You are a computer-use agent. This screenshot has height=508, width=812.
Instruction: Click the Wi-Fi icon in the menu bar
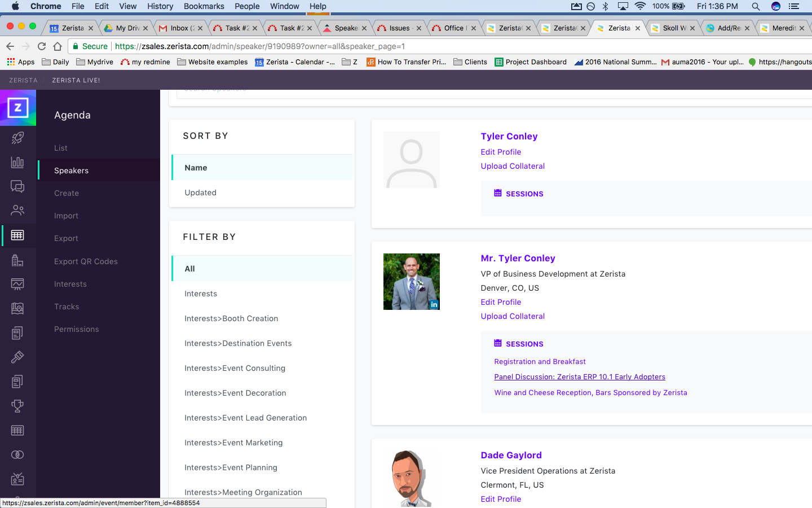click(x=640, y=6)
